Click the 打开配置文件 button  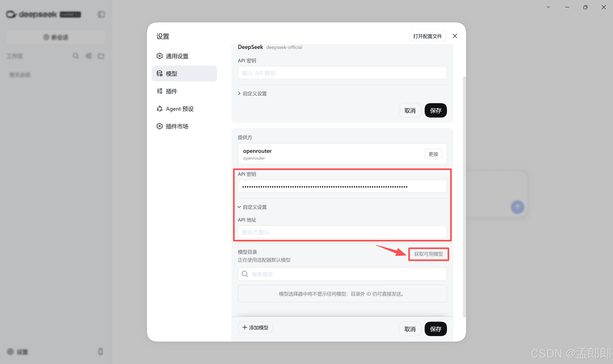pos(427,36)
